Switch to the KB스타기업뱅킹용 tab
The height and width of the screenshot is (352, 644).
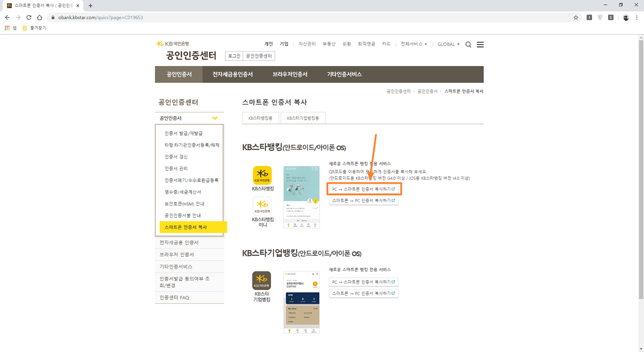pos(303,118)
